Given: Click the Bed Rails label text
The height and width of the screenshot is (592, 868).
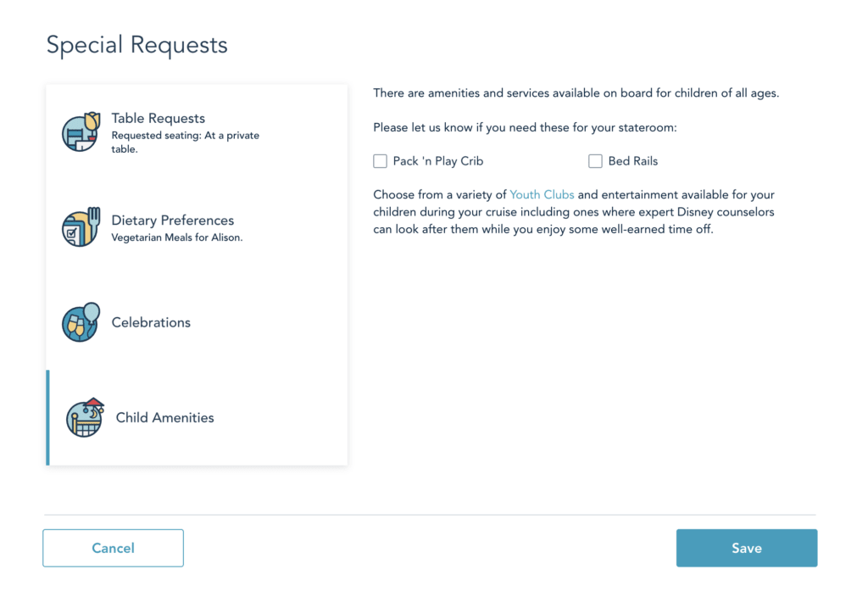Looking at the screenshot, I should click(633, 161).
